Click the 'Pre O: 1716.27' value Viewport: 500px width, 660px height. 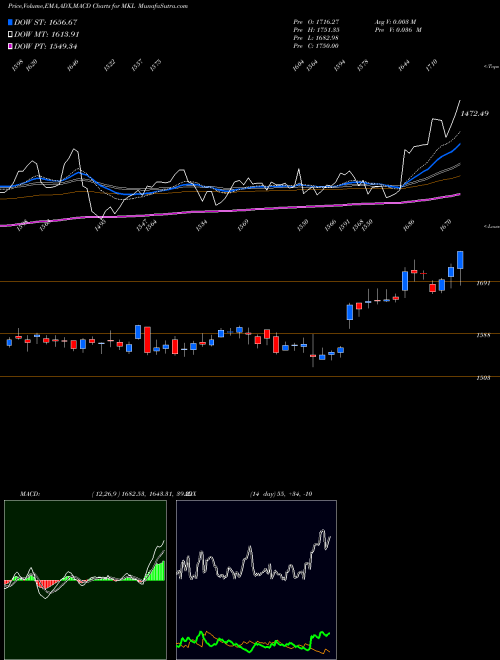pos(316,22)
